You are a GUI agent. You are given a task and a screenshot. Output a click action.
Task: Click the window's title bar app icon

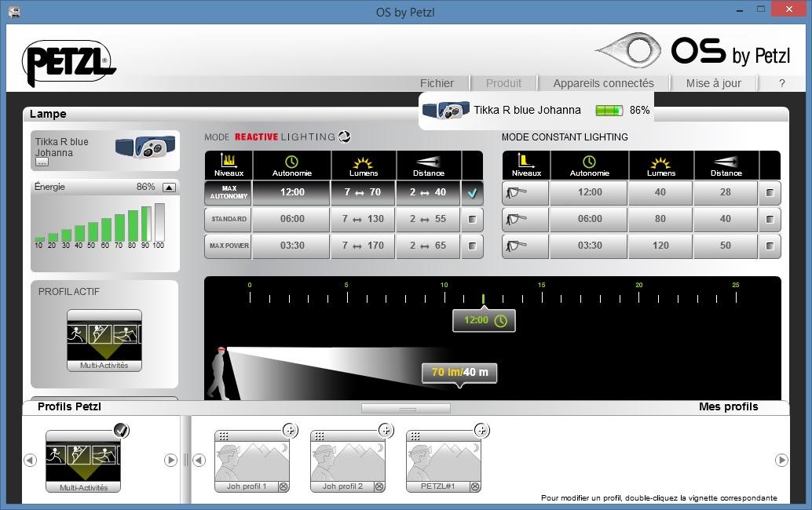pyautogui.click(x=14, y=12)
